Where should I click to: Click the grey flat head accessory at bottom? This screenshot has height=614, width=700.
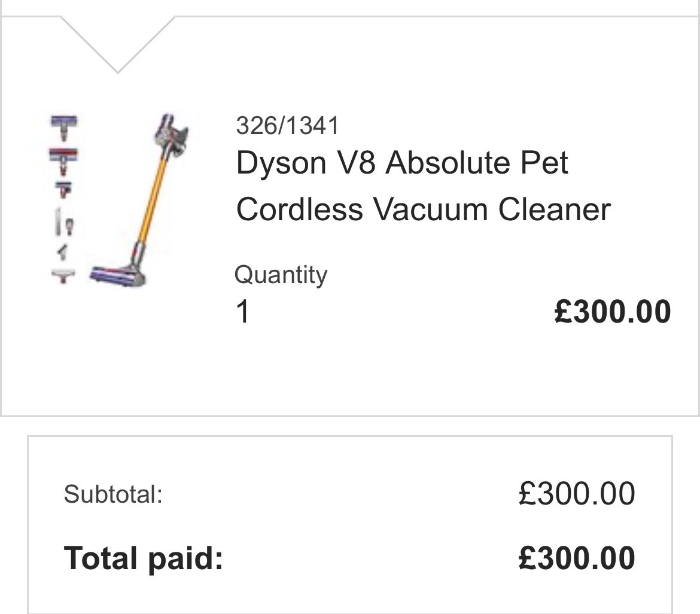pyautogui.click(x=63, y=275)
